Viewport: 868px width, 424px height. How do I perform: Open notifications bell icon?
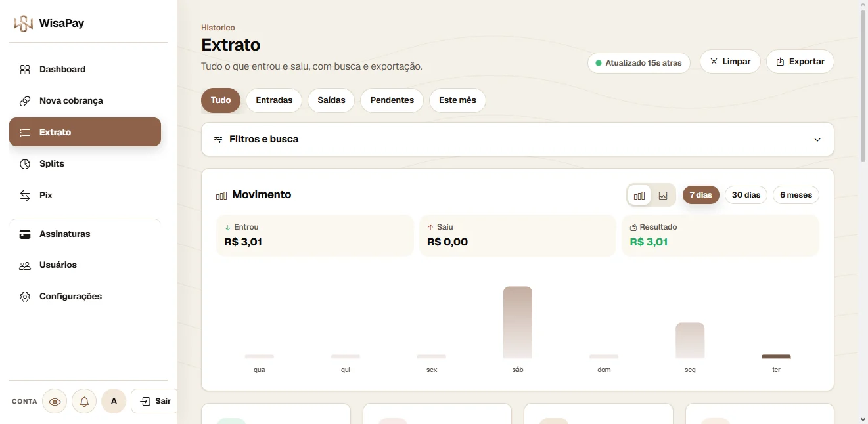(84, 401)
